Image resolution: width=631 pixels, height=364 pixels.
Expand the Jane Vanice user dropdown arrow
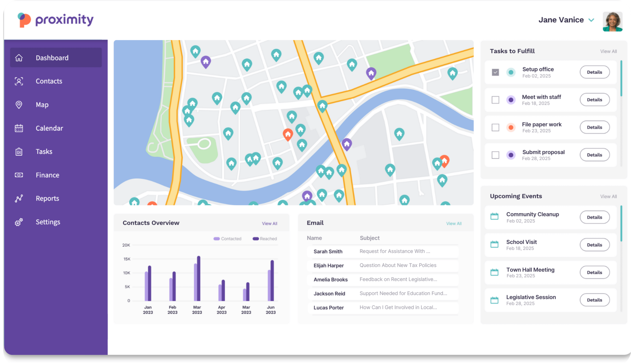(x=591, y=20)
